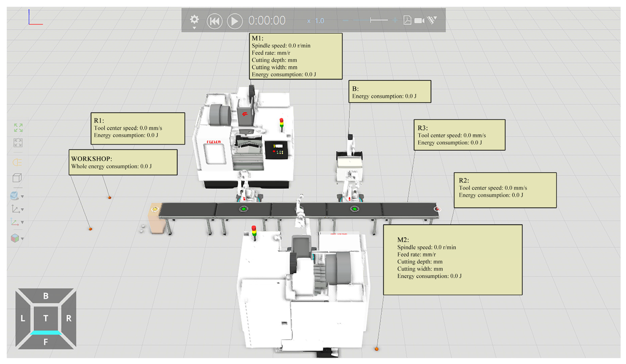
Task: Click the M1 machine info label
Action: tap(296, 56)
